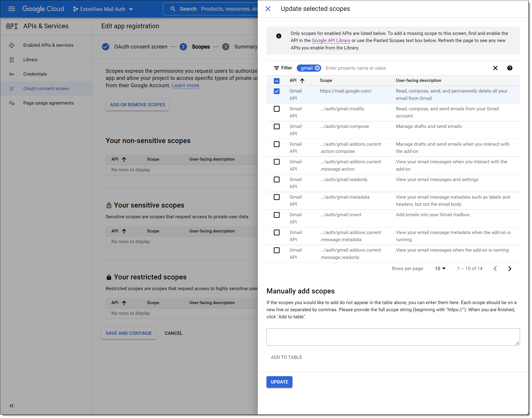The image size is (532, 418).
Task: Sort scopes panel table by API arrow
Action: pos(302,81)
